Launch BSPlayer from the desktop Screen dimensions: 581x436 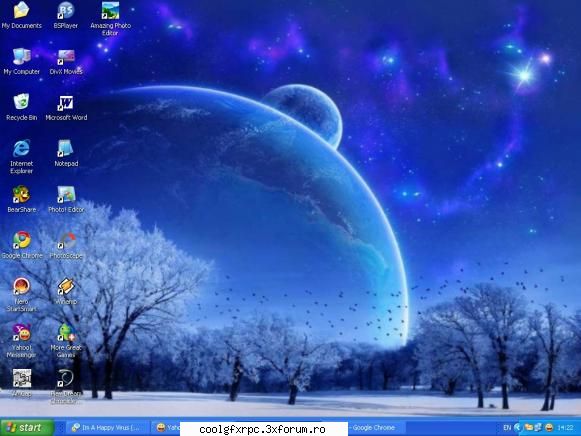[66, 15]
